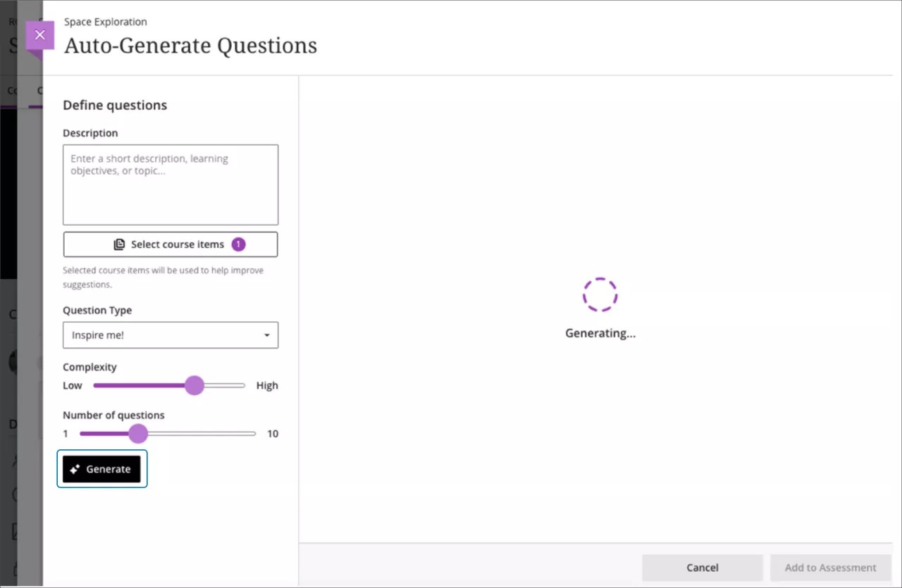Image resolution: width=902 pixels, height=588 pixels.
Task: Click the pages icon on Select course items
Action: [118, 244]
